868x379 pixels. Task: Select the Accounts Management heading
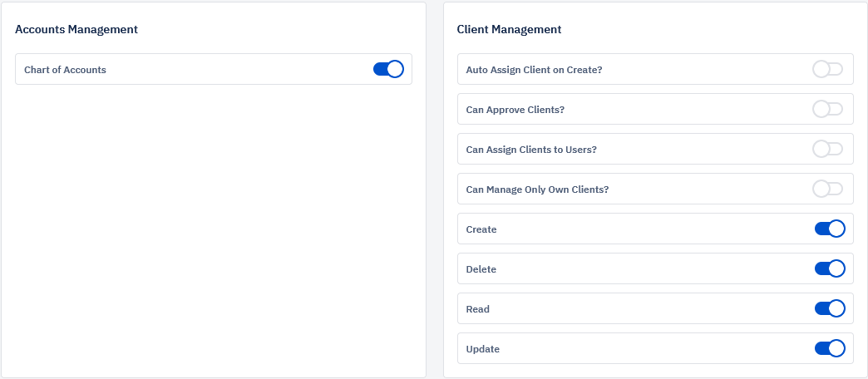coord(76,29)
